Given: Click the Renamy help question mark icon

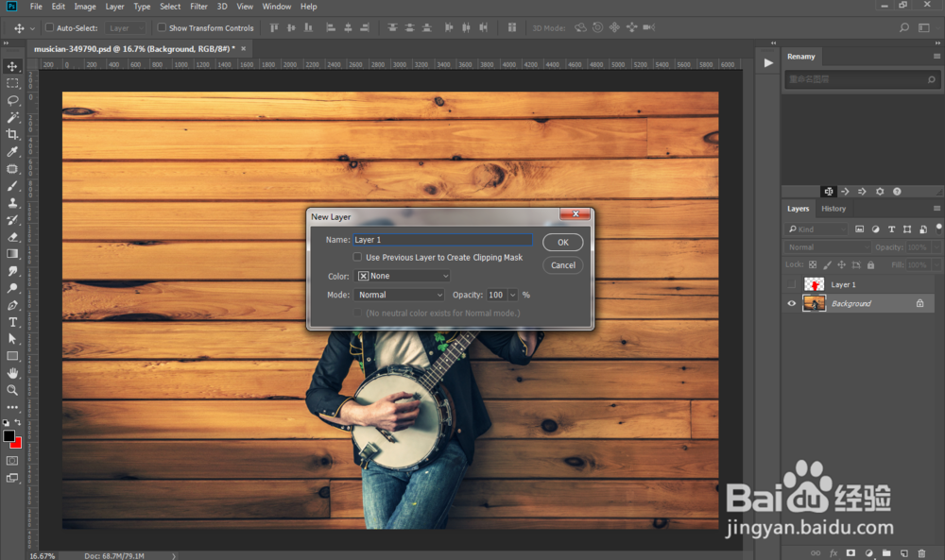Looking at the screenshot, I should click(897, 192).
